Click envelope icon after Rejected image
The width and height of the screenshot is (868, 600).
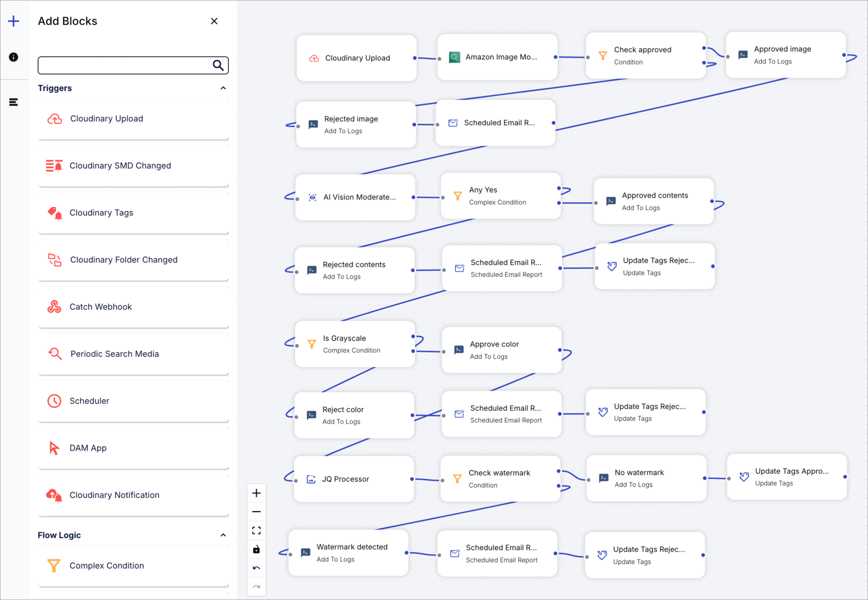453,123
